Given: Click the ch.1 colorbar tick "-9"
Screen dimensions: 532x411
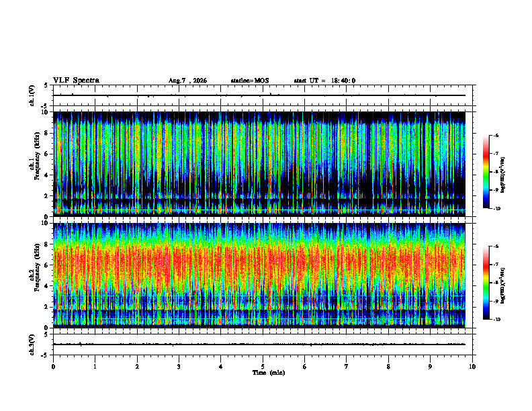Looking at the screenshot, I should click(496, 190).
